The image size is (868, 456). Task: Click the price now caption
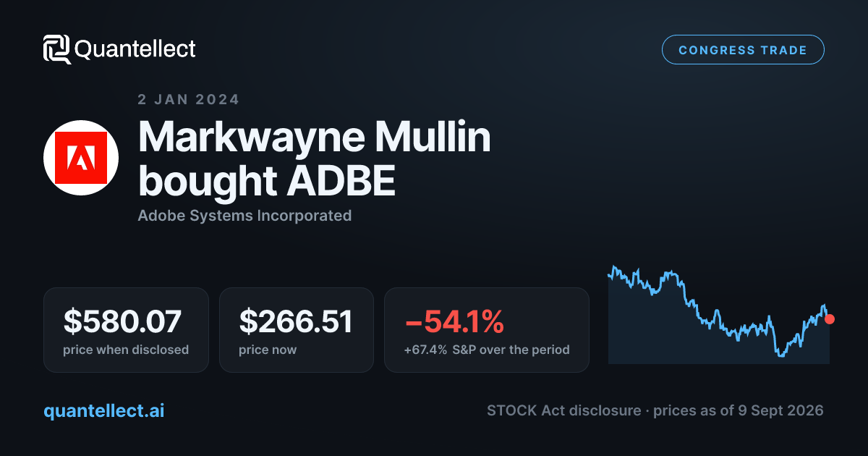pos(268,350)
